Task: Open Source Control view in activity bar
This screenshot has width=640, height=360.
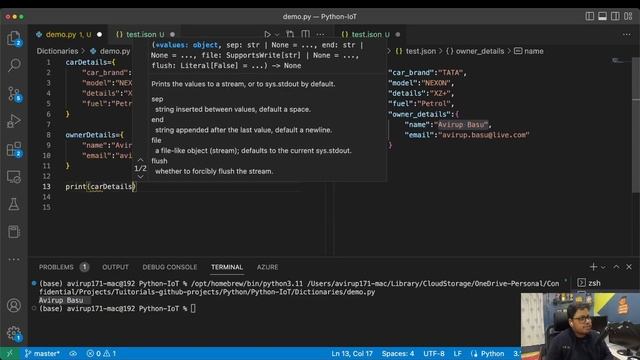Action: 14,94
